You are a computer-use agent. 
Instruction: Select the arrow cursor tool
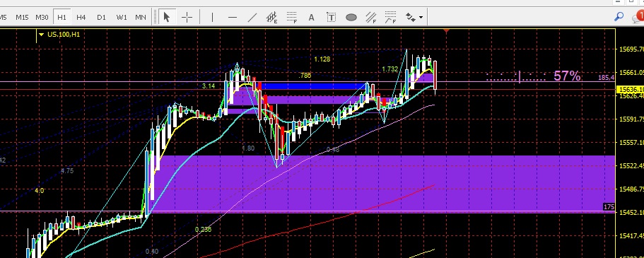tap(166, 17)
